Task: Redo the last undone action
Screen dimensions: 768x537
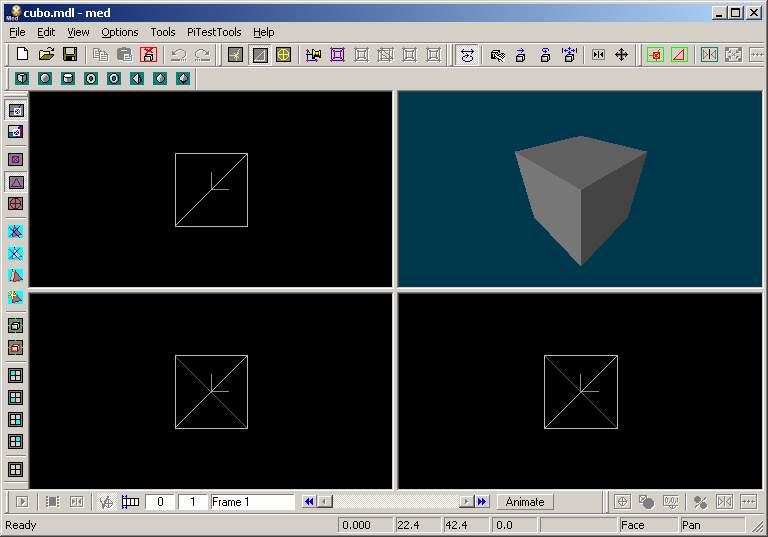Action: [202, 54]
